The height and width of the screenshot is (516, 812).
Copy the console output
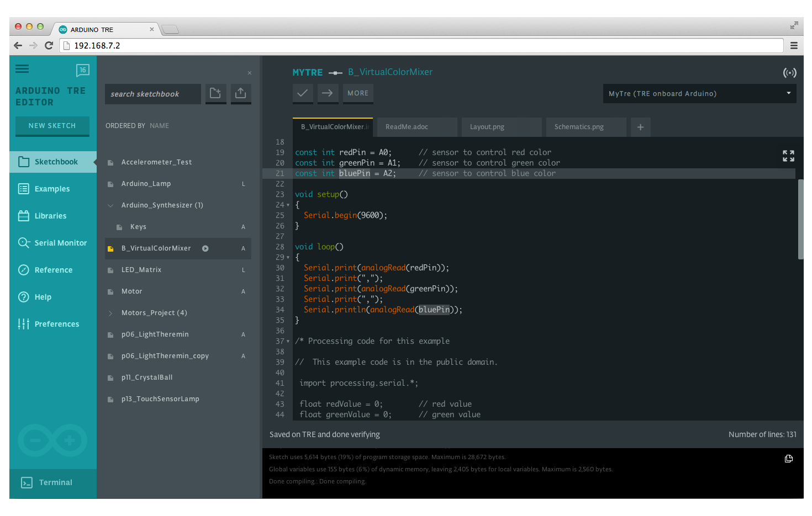[789, 459]
